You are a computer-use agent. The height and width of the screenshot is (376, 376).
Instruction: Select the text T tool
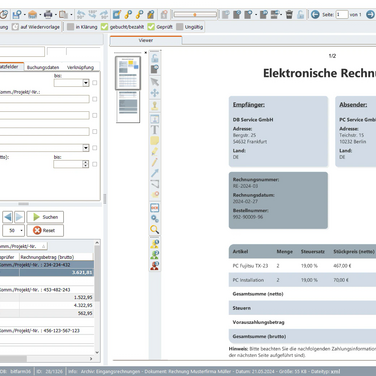pyautogui.click(x=155, y=130)
